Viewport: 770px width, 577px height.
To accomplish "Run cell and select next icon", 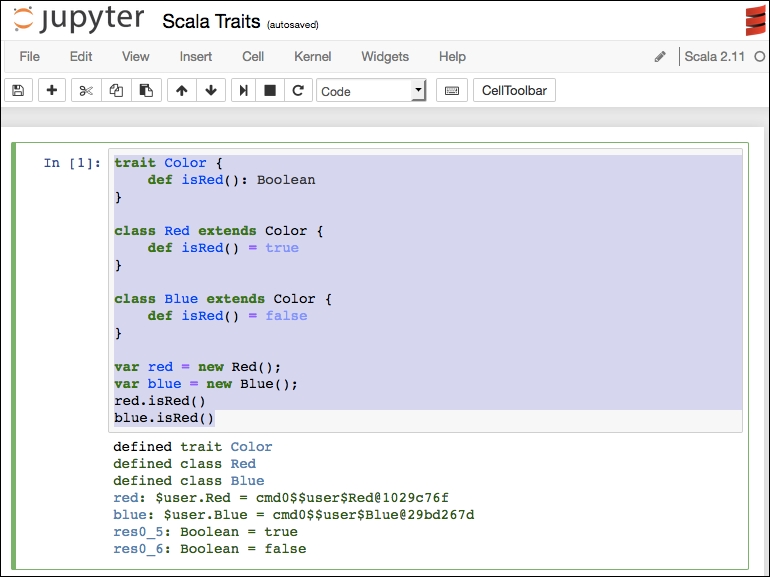I will (243, 90).
